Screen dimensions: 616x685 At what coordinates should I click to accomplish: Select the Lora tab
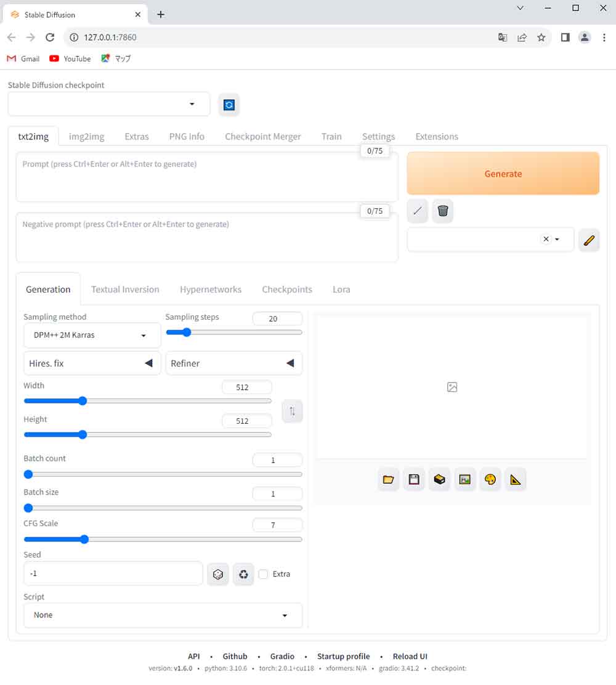[341, 290]
